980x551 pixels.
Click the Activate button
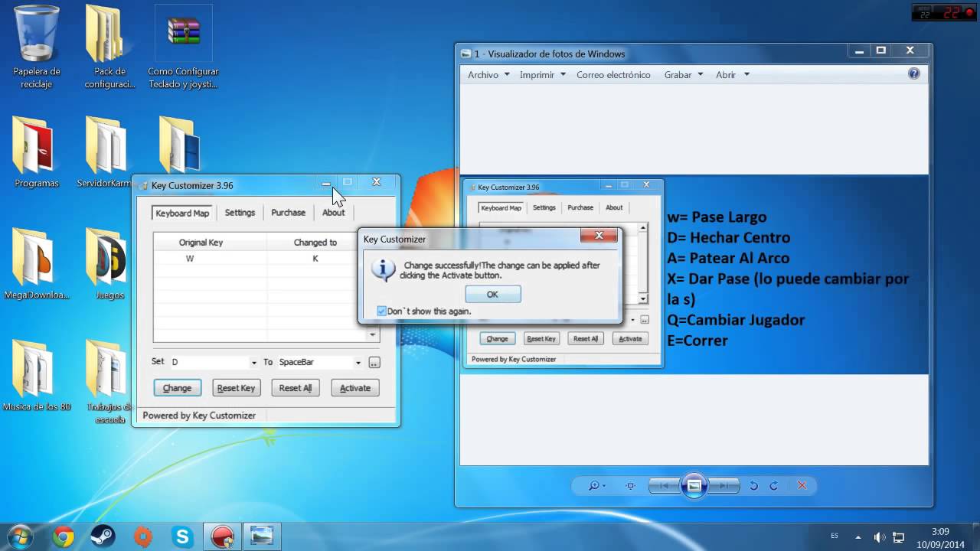(355, 388)
